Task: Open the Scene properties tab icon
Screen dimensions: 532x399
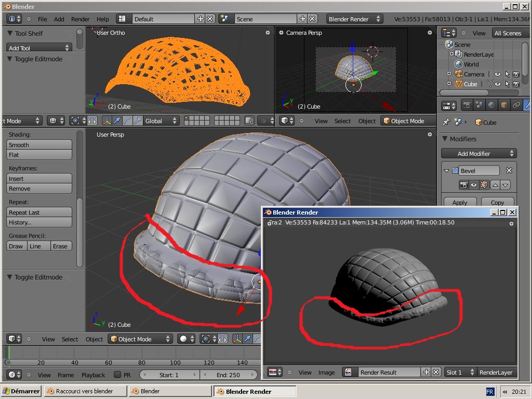Action: point(480,105)
